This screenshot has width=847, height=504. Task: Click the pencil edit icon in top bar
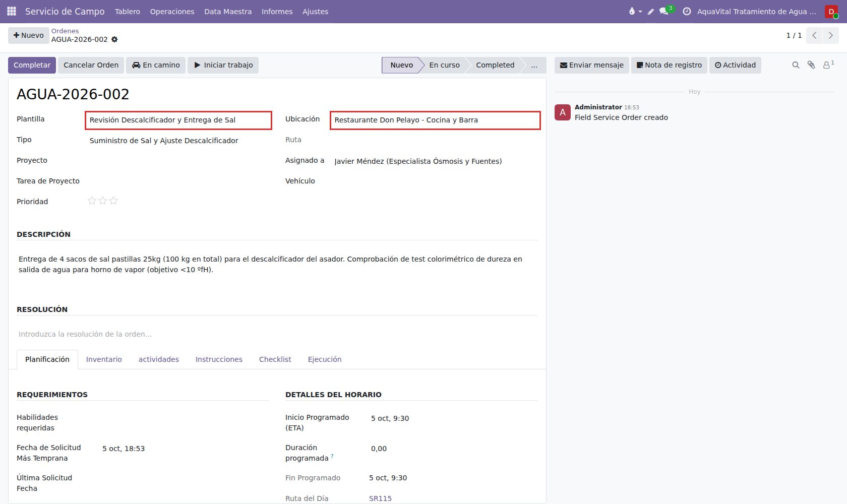(651, 11)
